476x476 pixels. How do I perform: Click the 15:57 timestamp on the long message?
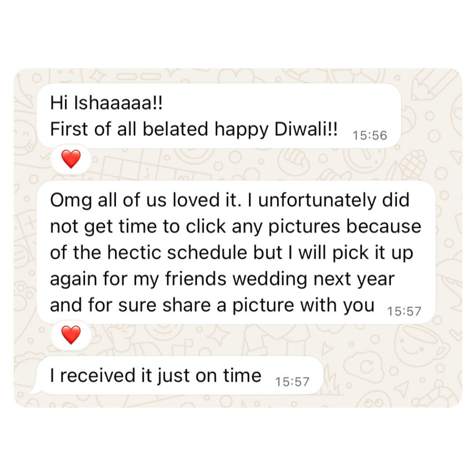pos(404,312)
